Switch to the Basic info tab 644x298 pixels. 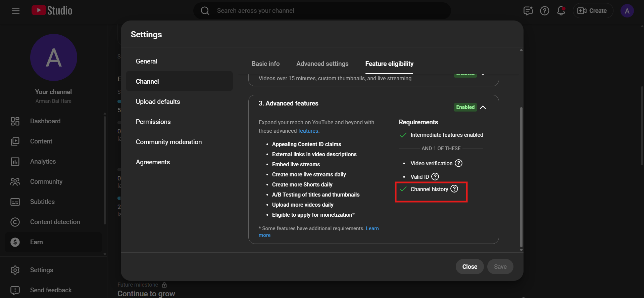coord(265,64)
